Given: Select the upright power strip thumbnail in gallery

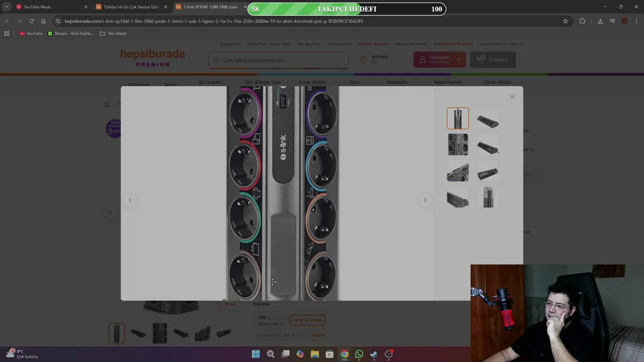Looking at the screenshot, I should click(x=458, y=119).
